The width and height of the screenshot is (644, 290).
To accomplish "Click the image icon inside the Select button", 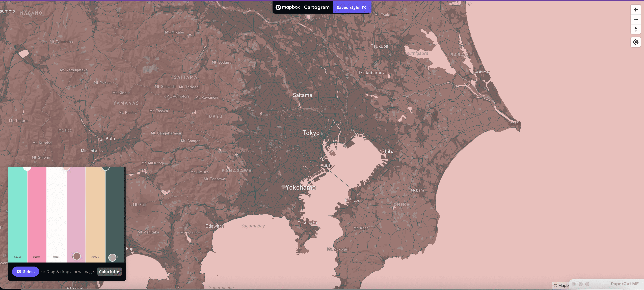I will click(x=19, y=272).
